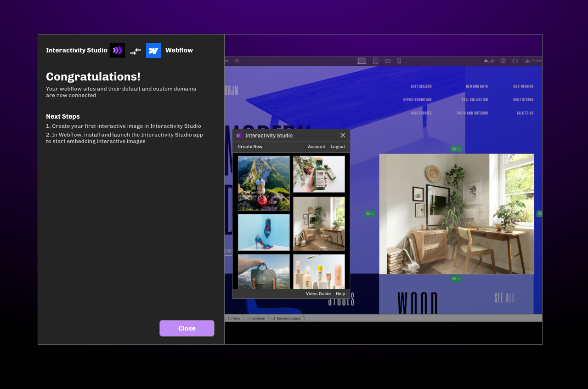Viewport: 588px width, 389px height.
Task: Open the Create New menu
Action: tap(249, 146)
